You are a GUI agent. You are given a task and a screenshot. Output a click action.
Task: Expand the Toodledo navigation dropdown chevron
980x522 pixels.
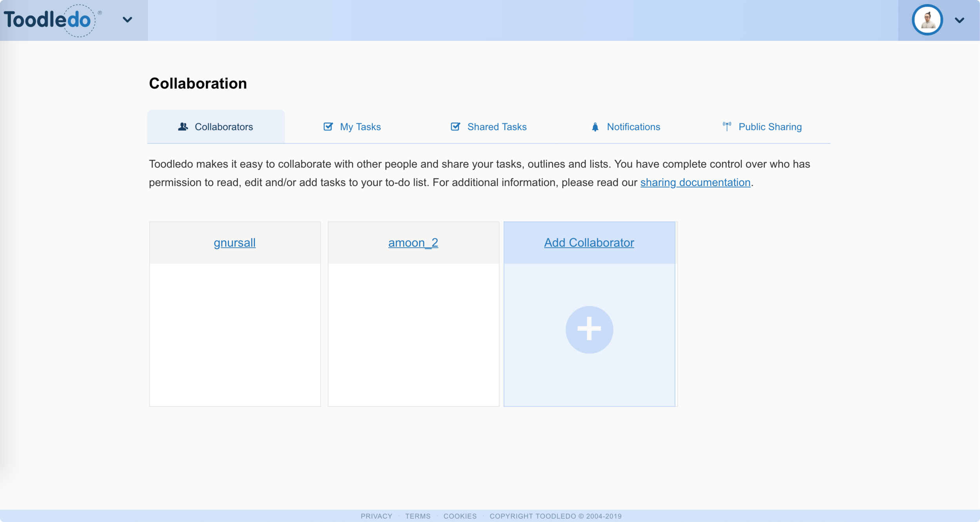pyautogui.click(x=127, y=20)
